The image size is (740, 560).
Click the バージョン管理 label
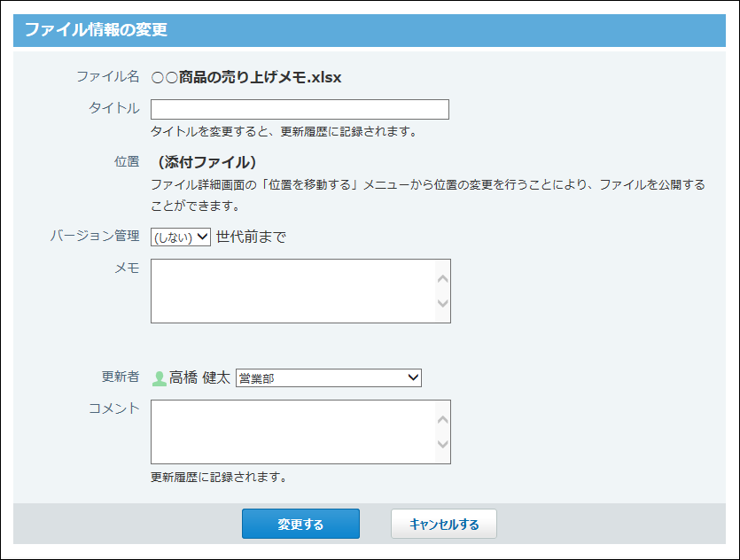[95, 236]
